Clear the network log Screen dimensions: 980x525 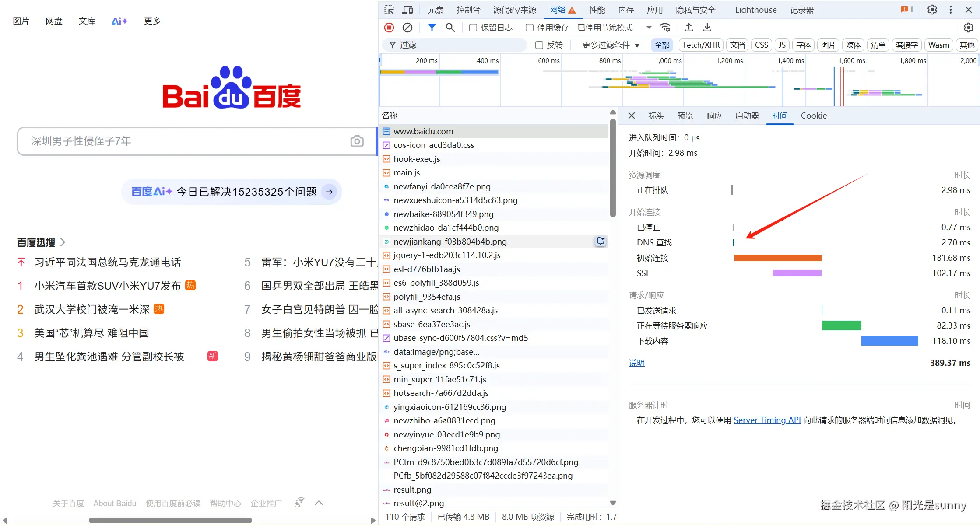pyautogui.click(x=407, y=28)
